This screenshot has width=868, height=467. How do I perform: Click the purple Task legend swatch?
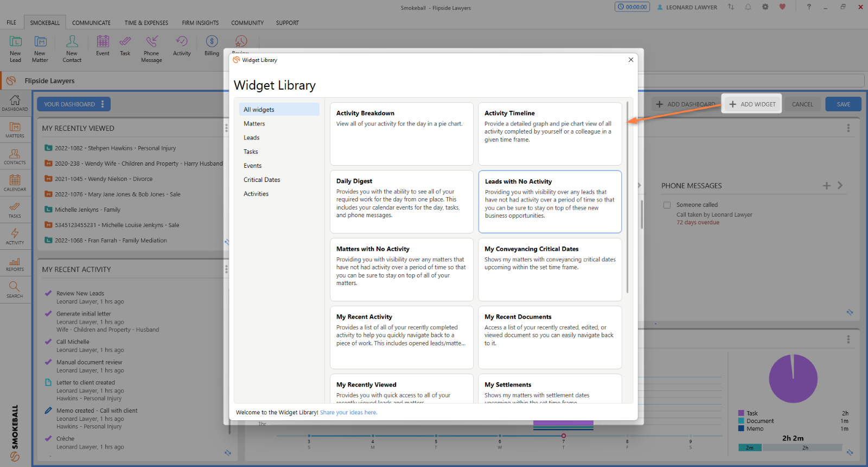point(741,413)
